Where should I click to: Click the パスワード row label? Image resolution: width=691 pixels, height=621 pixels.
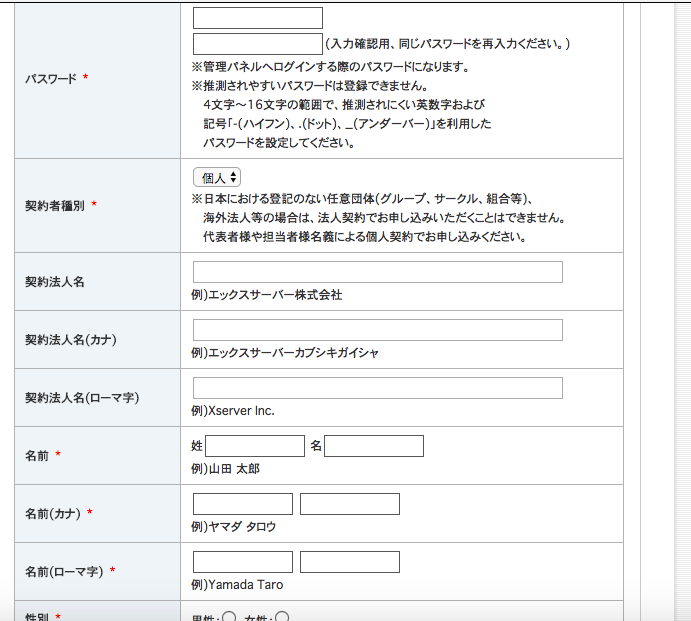(51, 79)
